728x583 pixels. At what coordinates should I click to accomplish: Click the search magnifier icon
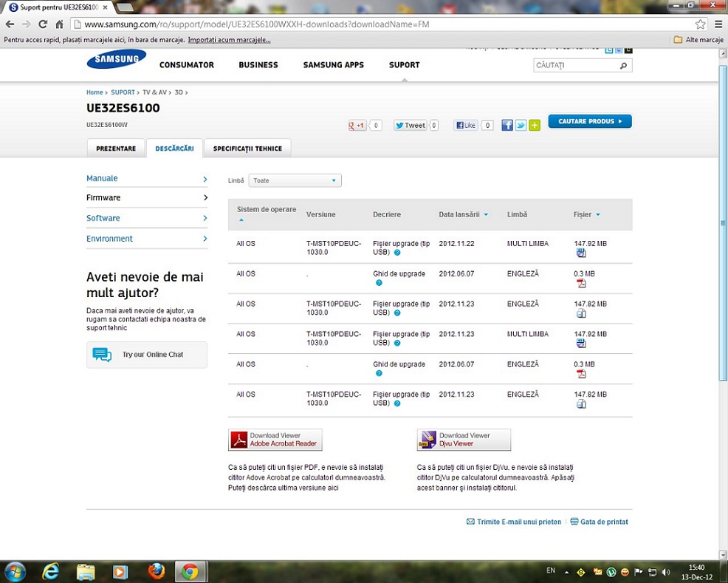coord(623,66)
